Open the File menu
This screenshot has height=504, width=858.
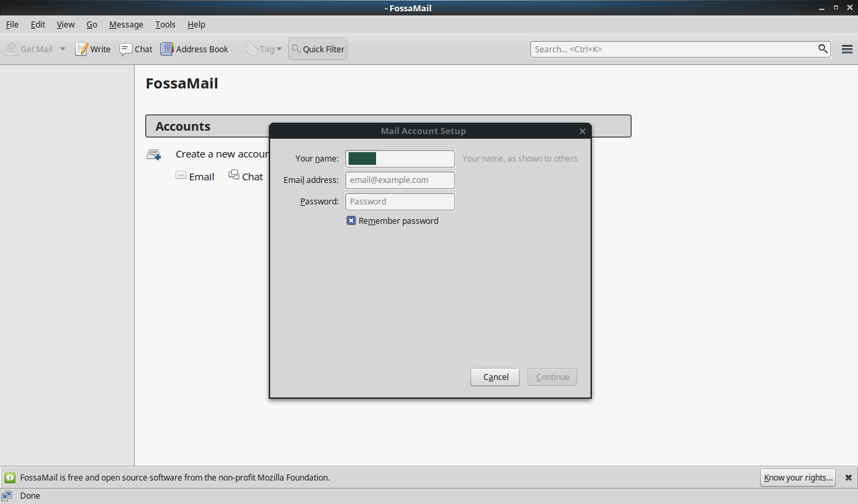tap(12, 24)
